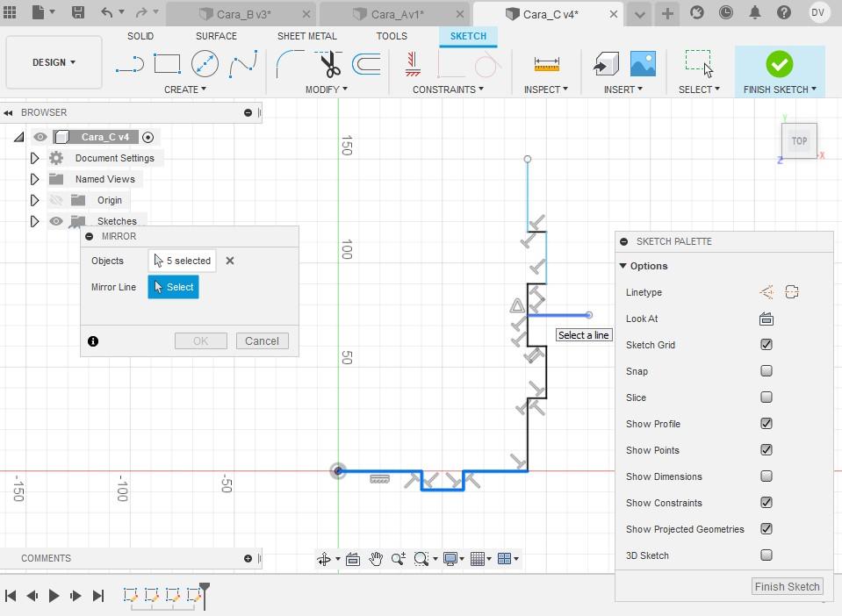Screen dimensions: 842x616
Task: Expand the Document Settings tree node
Action: point(34,158)
